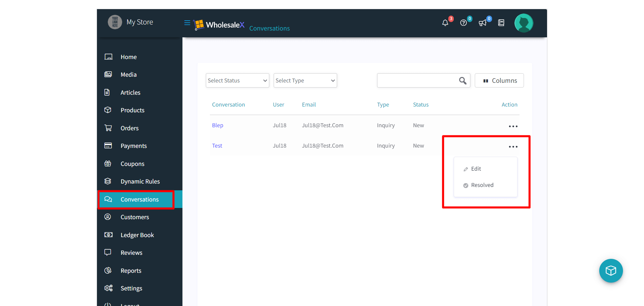The height and width of the screenshot is (306, 644).
Task: Click the search magnifier icon
Action: [x=463, y=80]
